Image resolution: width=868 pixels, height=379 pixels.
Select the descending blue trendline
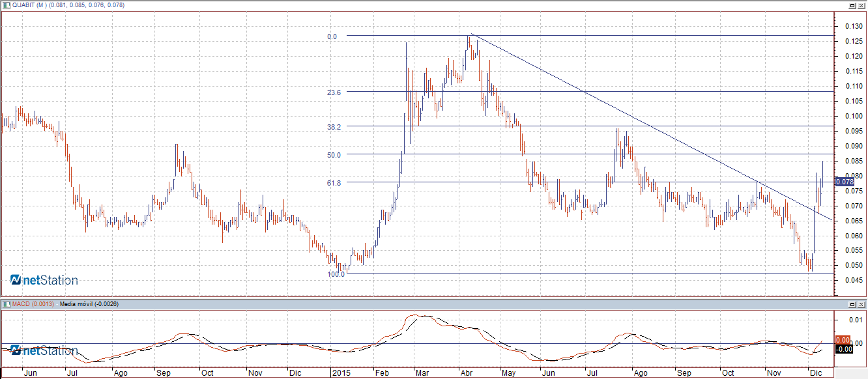click(x=652, y=126)
